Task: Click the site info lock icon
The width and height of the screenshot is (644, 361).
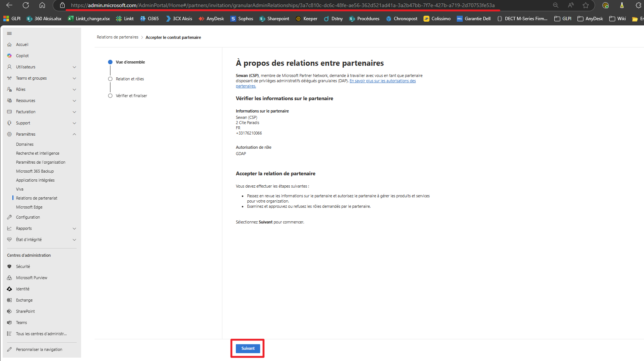Action: click(x=62, y=5)
